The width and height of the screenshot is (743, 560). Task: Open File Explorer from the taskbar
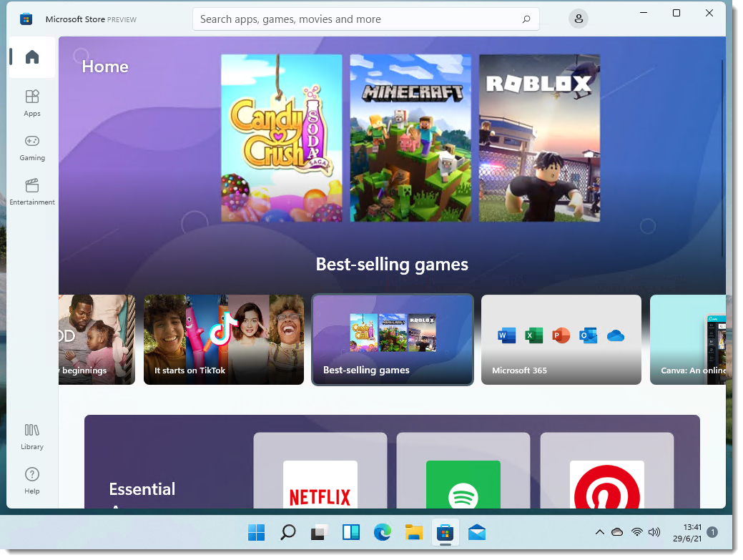[413, 532]
